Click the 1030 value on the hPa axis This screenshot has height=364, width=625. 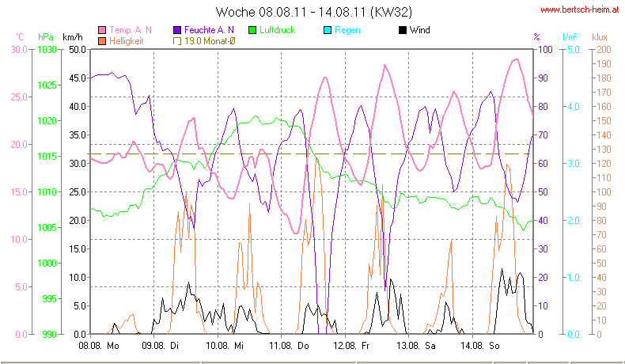tap(47, 49)
